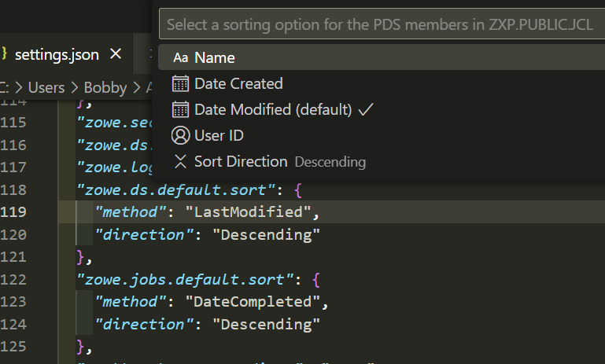Click the closing brace on line 121

(81, 257)
